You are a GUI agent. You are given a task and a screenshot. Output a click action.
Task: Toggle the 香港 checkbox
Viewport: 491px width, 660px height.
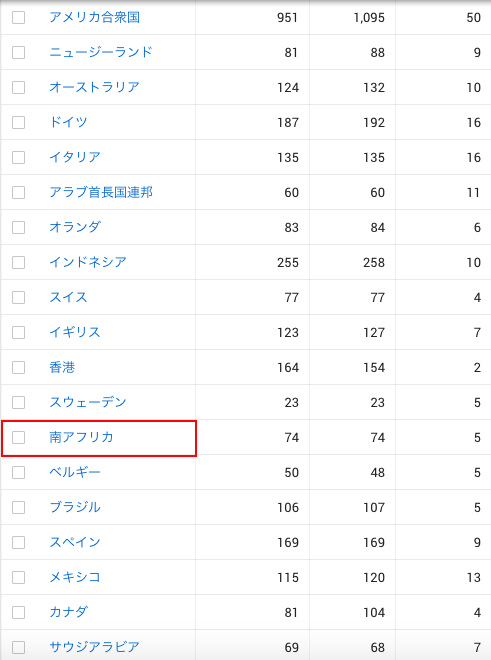pos(19,367)
